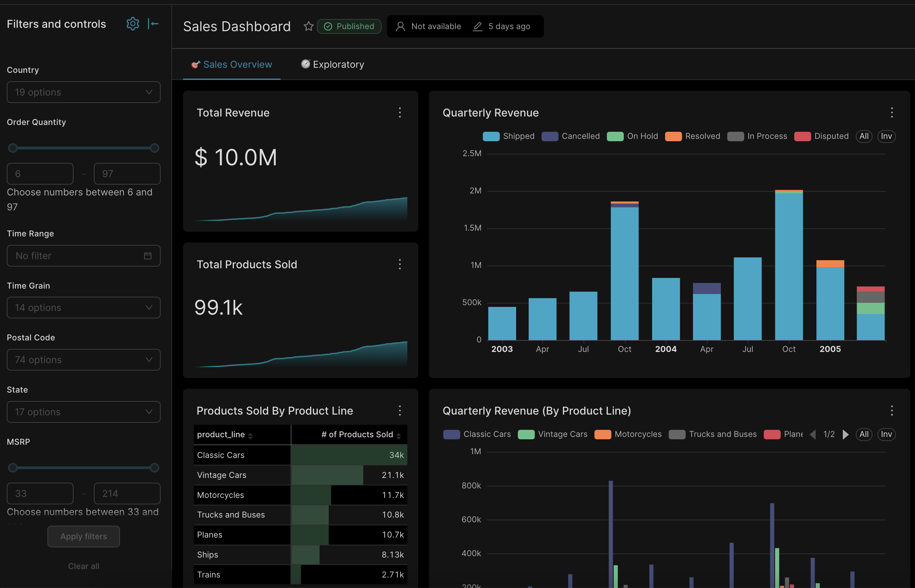Image resolution: width=915 pixels, height=588 pixels.
Task: Switch to the Sales Overview tab
Action: pyautogui.click(x=232, y=65)
